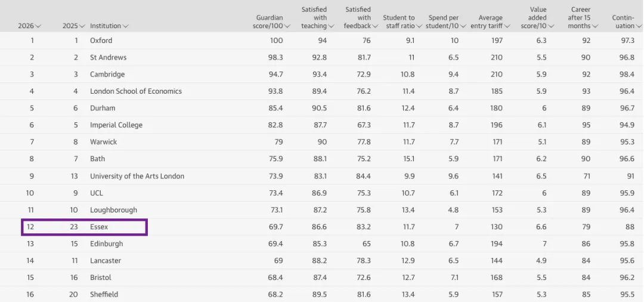The height and width of the screenshot is (302, 644).
Task: Sort by the 2026 ranking column chevron
Action: click(38, 26)
